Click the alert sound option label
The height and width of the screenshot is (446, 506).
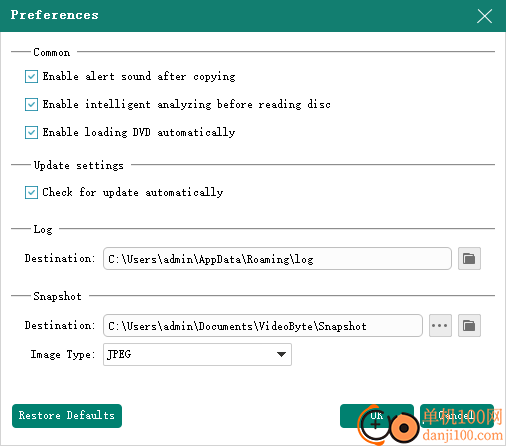pyautogui.click(x=139, y=76)
